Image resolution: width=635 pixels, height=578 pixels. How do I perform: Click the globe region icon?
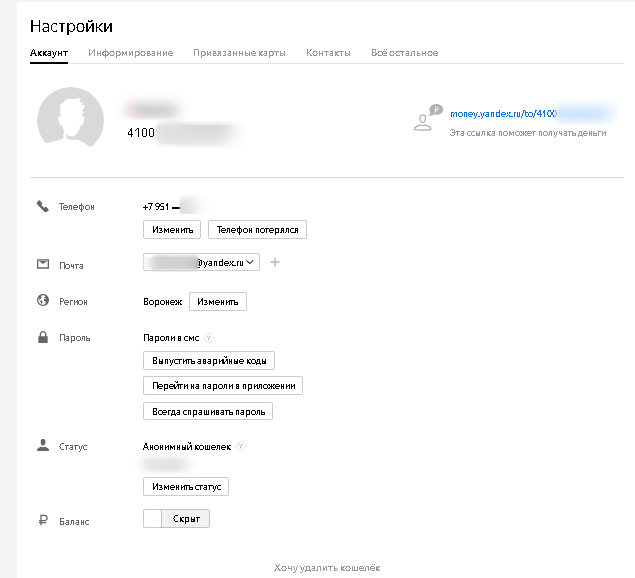tap(43, 300)
